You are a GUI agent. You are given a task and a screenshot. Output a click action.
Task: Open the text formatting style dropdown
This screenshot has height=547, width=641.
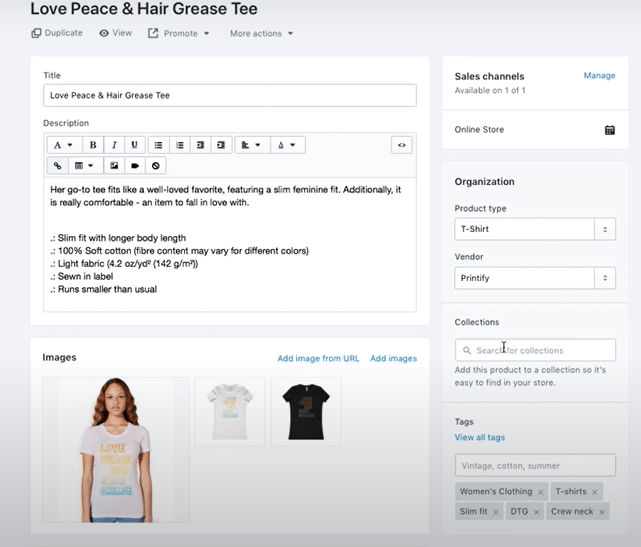(x=64, y=145)
